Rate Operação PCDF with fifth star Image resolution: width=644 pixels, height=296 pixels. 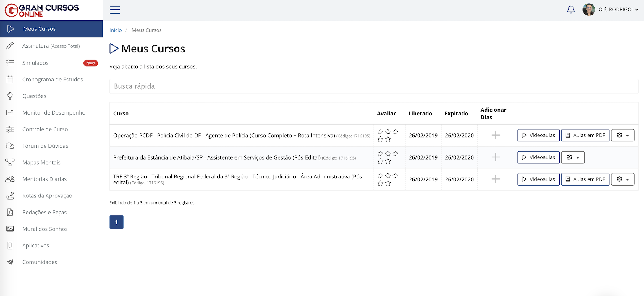click(x=388, y=139)
